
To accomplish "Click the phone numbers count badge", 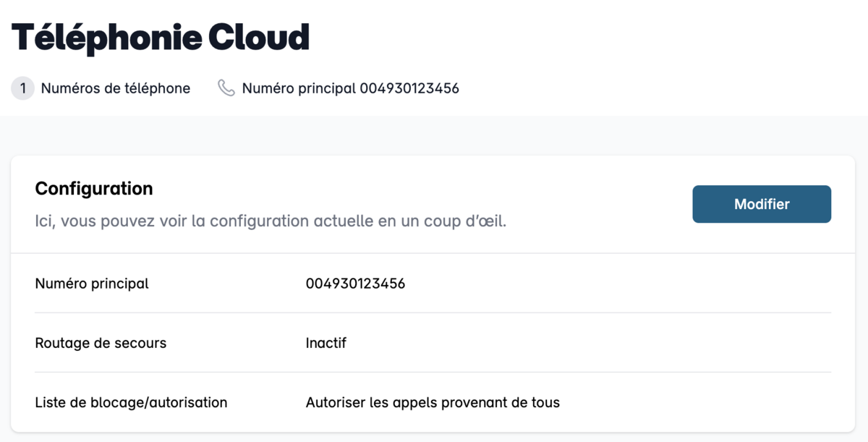I will coord(23,88).
